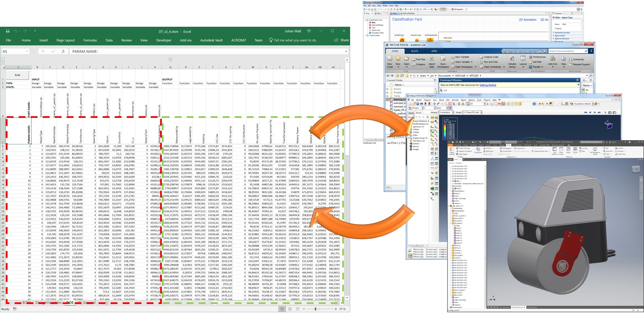Select the DOE sheet tab in Excel
Viewport: 644px width, 328px height.
point(70,303)
